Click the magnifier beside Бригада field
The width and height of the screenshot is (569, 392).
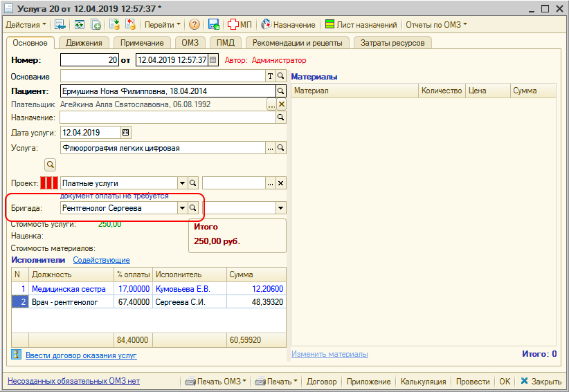194,207
